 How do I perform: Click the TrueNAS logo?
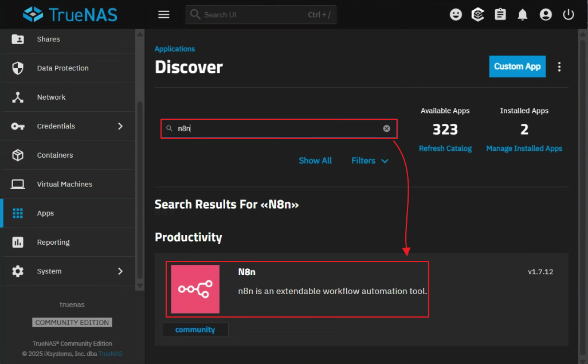[x=70, y=15]
